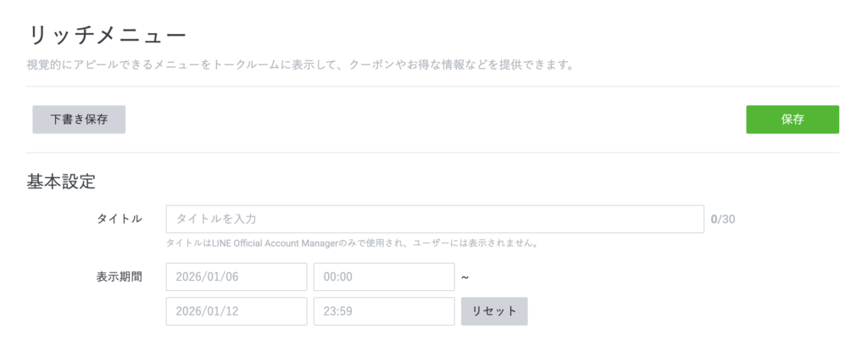Click the 0/30 character counter

coord(723,219)
